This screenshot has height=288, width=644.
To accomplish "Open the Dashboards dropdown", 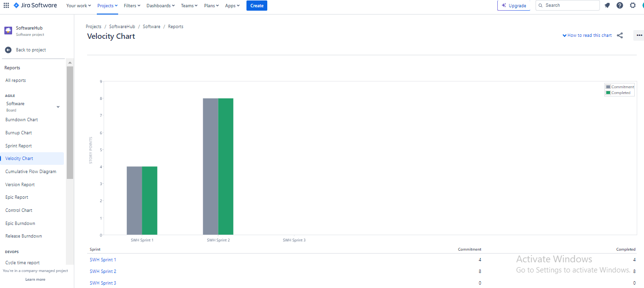I will point(161,5).
